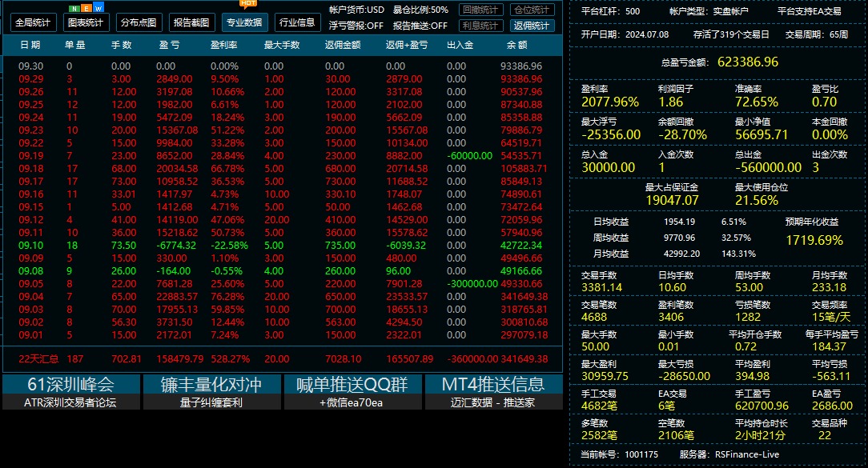The image size is (868, 468).
Task: Toggle 报告推送 OFF setting
Action: pos(420,26)
